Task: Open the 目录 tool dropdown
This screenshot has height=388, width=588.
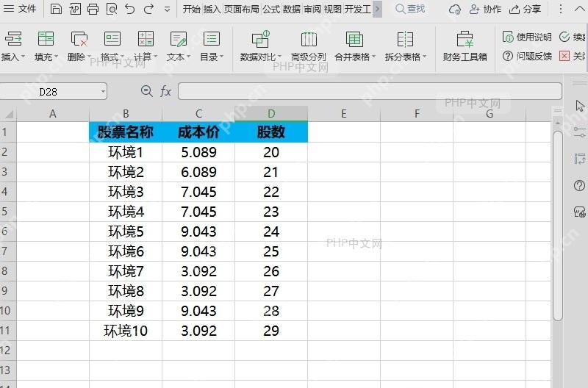Action: 212,46
